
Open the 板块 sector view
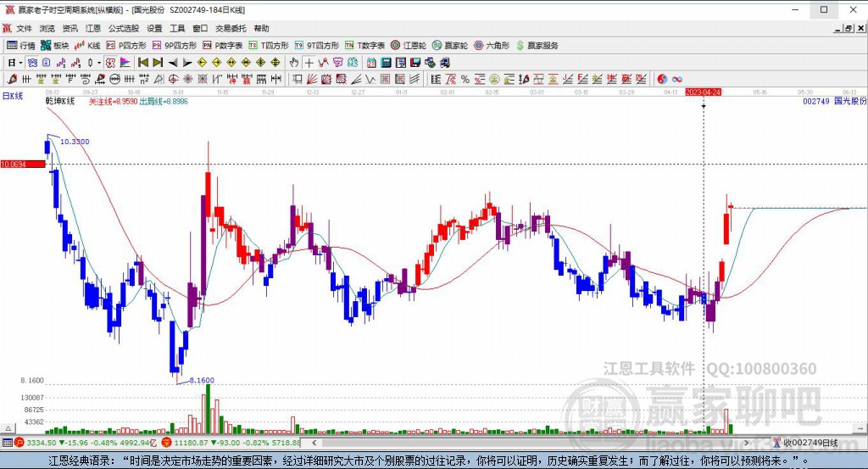tap(55, 46)
